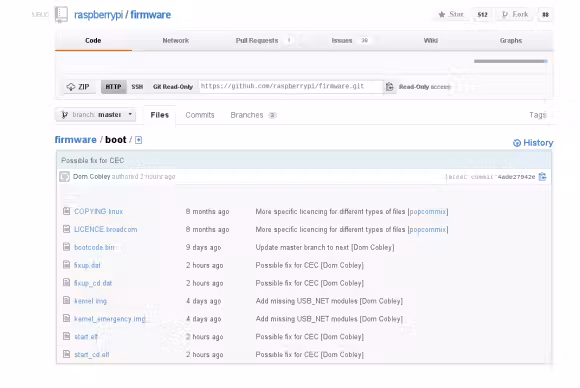Open the start_cd.elf file
This screenshot has height=388, width=580.
click(92, 354)
